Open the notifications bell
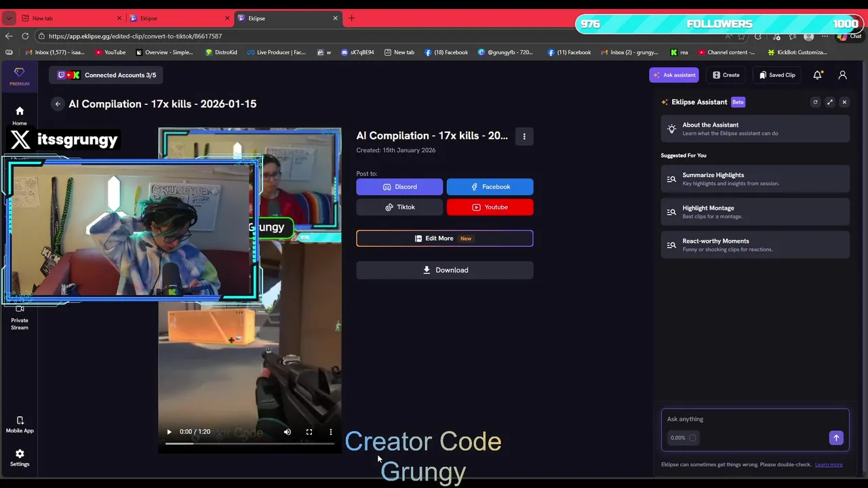Screen dimensions: 868x488 817,75
